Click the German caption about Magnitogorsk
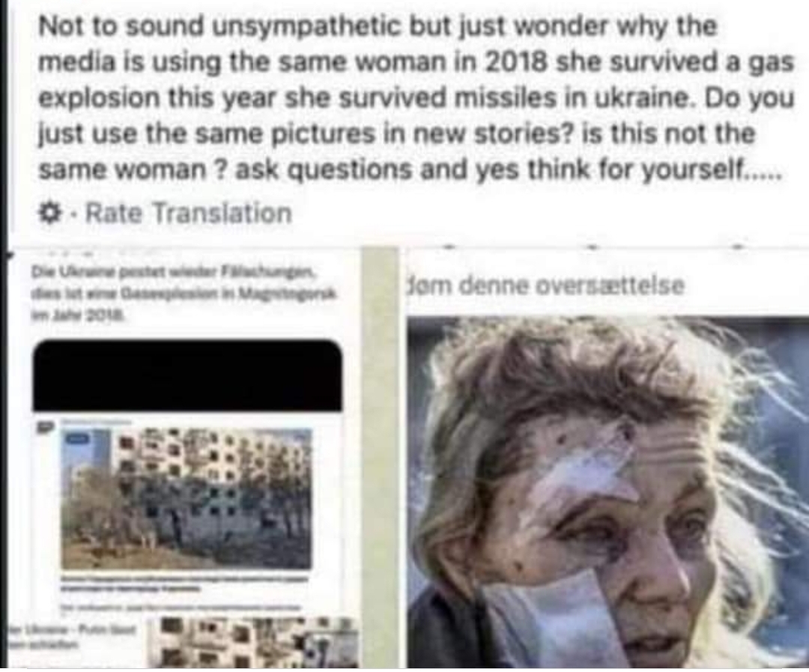The image size is (809, 672). (184, 292)
